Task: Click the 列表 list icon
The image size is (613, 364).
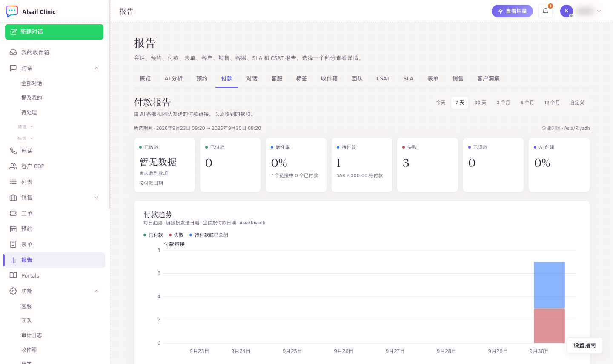Action: coord(13,182)
